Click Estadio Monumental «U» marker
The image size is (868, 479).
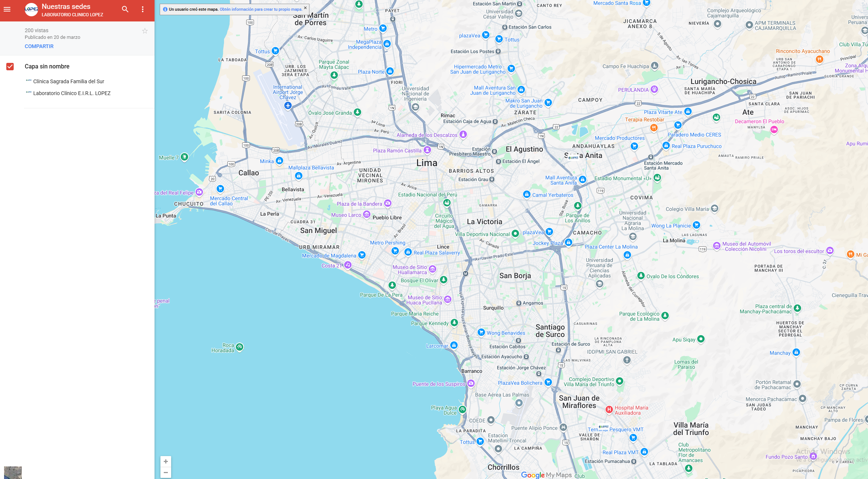pyautogui.click(x=657, y=178)
